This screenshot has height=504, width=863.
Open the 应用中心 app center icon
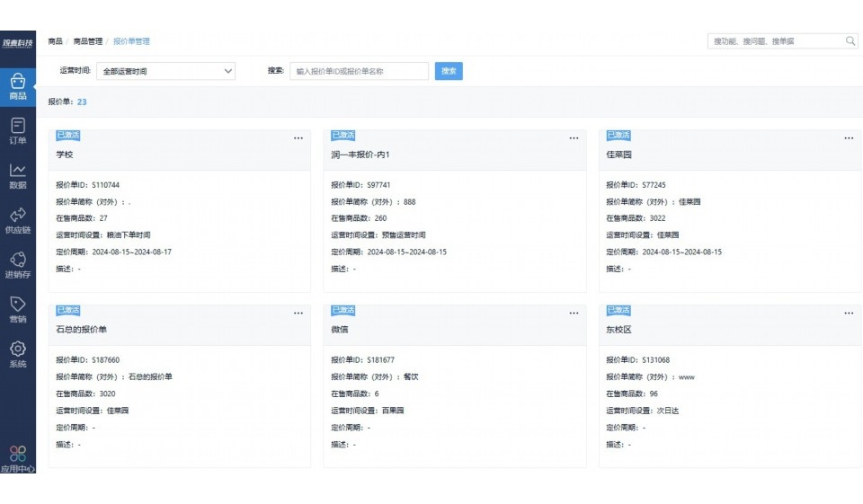coord(18,455)
